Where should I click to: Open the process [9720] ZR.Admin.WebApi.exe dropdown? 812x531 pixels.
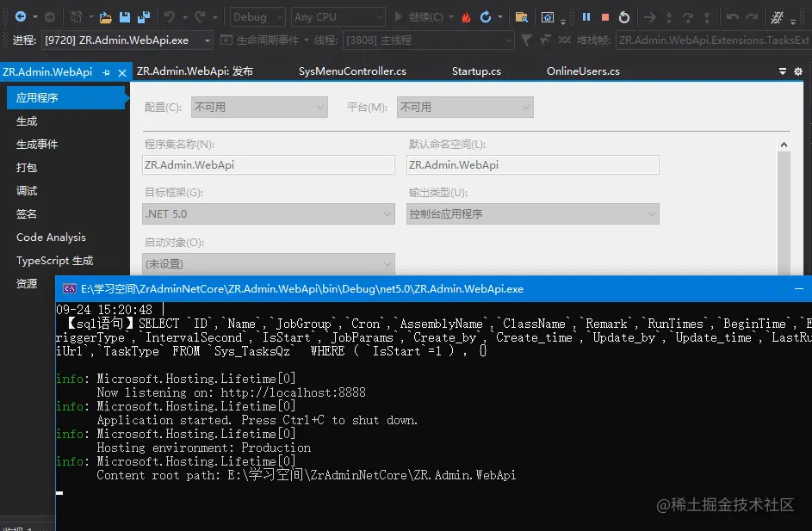coord(127,40)
